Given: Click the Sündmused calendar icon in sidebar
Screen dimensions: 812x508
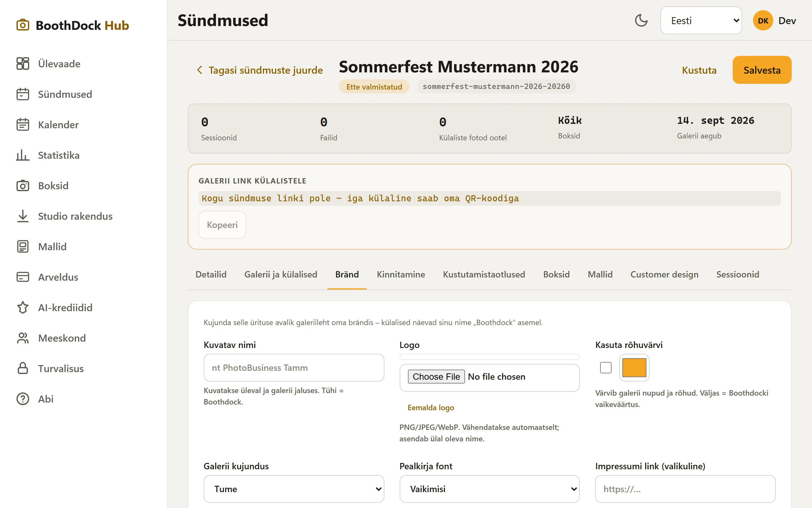Looking at the screenshot, I should pos(23,94).
